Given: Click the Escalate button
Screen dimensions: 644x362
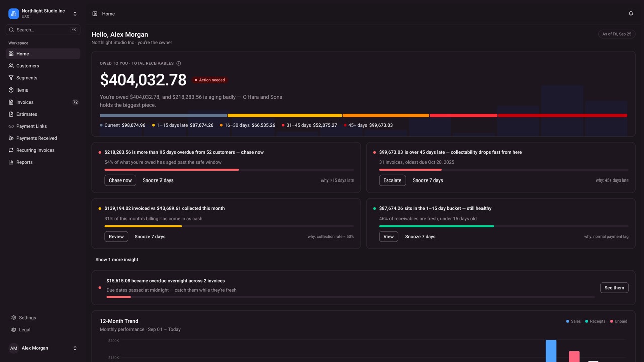Looking at the screenshot, I should point(392,180).
